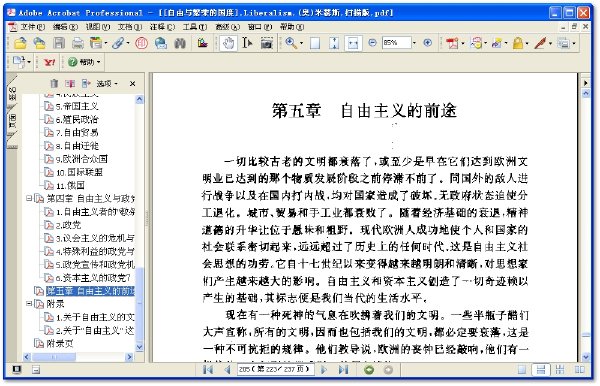Viewport: 600px width, 386px height.
Task: Set Fit Width view
Action: tap(353, 43)
